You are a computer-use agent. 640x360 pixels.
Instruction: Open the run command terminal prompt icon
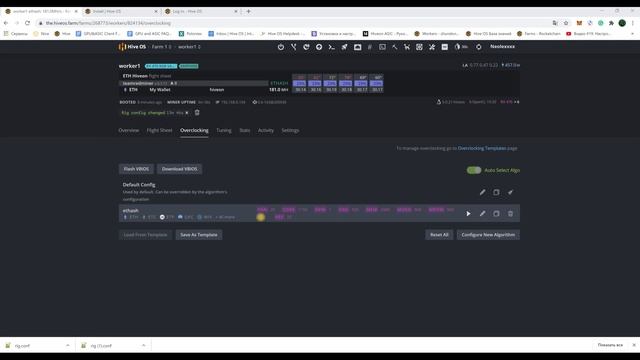pyautogui.click(x=331, y=47)
